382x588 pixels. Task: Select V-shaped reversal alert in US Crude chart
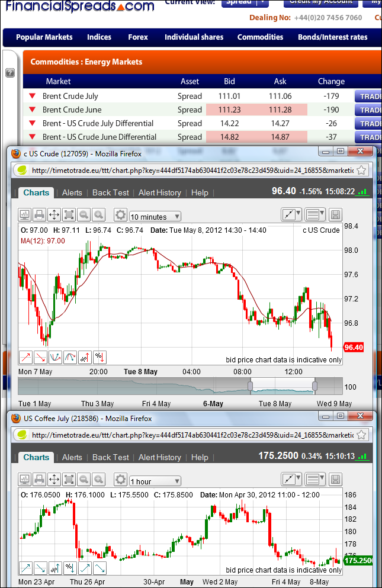click(x=55, y=358)
